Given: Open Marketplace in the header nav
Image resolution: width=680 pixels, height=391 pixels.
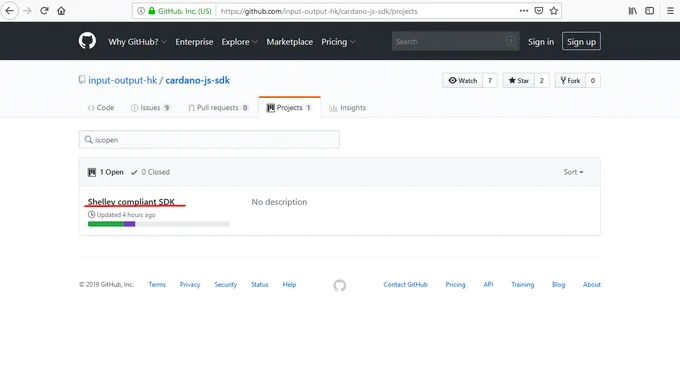Looking at the screenshot, I should point(289,42).
